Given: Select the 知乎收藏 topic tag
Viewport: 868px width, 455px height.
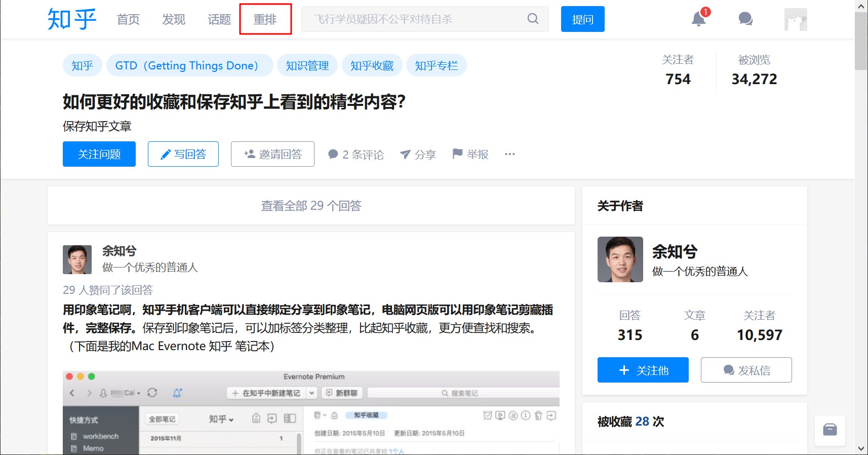Looking at the screenshot, I should pos(372,65).
